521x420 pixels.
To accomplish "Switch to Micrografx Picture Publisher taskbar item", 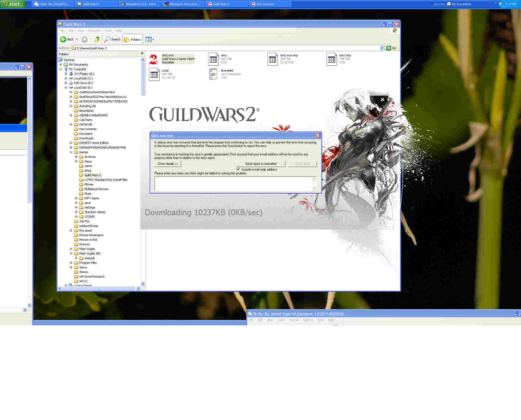I will point(183,4).
